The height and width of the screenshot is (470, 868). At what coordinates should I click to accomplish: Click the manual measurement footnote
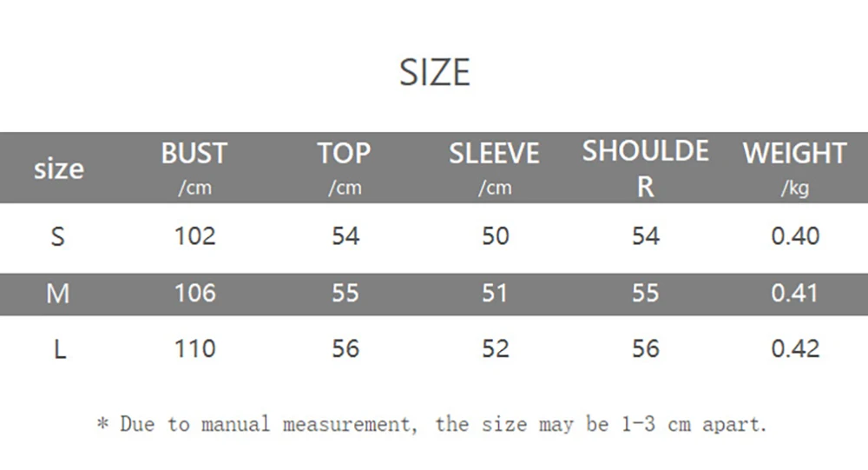tap(431, 424)
